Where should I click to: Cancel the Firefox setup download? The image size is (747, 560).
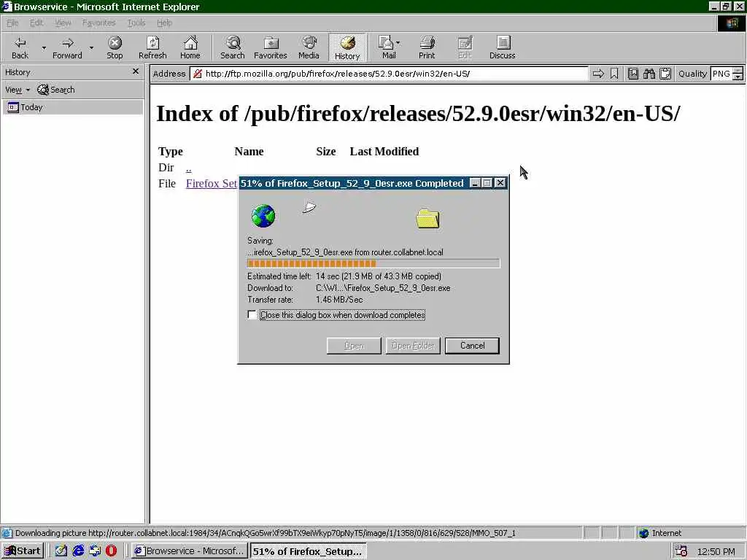472,346
